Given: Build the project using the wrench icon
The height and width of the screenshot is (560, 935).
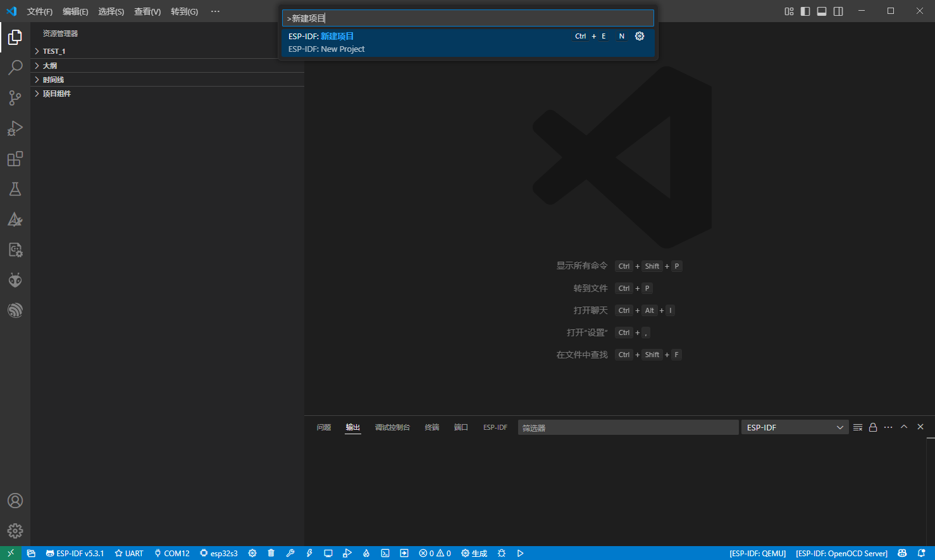Looking at the screenshot, I should pos(290,553).
